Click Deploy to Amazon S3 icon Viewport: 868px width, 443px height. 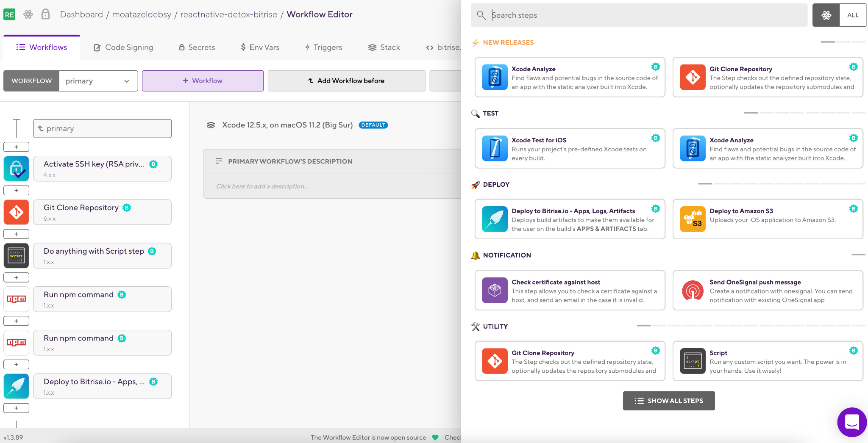click(x=693, y=219)
